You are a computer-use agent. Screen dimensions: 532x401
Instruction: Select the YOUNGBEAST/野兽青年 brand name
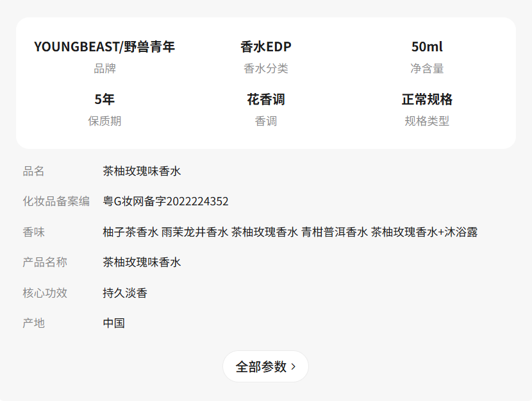(104, 47)
